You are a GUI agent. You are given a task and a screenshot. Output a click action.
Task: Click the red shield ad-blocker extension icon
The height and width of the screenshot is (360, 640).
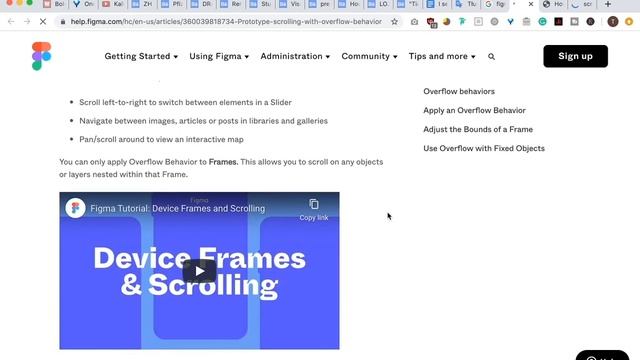point(431,22)
